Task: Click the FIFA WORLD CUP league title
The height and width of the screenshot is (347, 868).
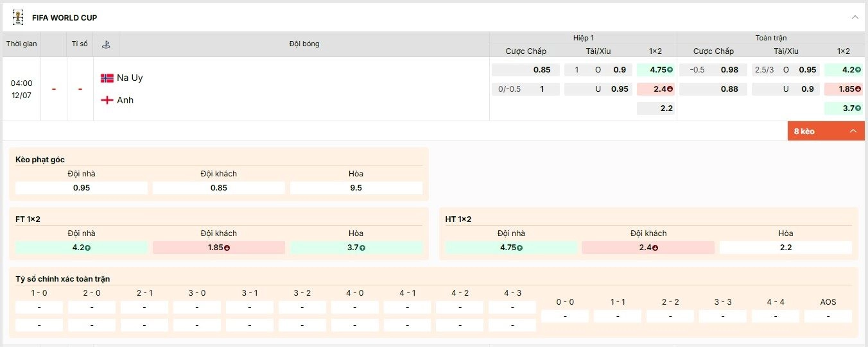Action: [65, 17]
